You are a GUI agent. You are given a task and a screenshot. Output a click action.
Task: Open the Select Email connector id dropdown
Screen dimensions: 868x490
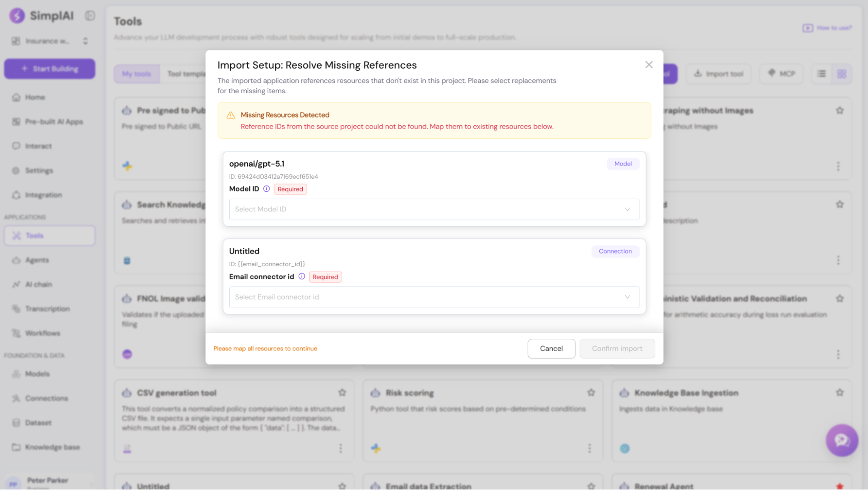click(x=434, y=297)
